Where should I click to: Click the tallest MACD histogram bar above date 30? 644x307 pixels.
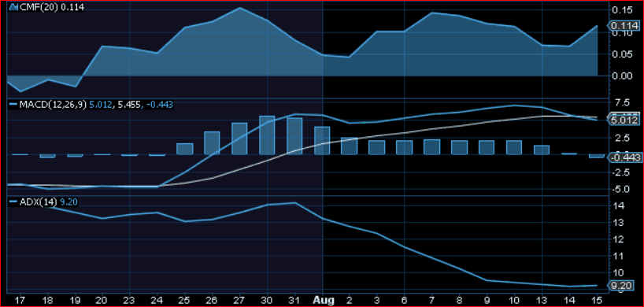point(267,135)
